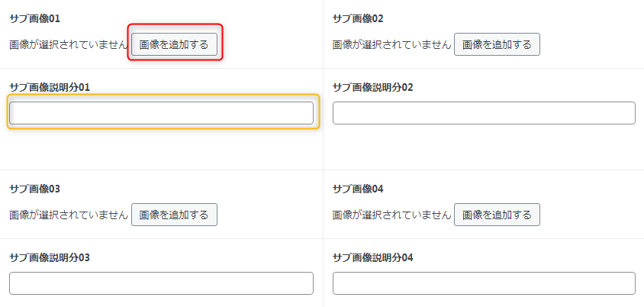The height and width of the screenshot is (307, 644).
Task: Select the サブ画像説明分03 text field
Action: tap(161, 283)
